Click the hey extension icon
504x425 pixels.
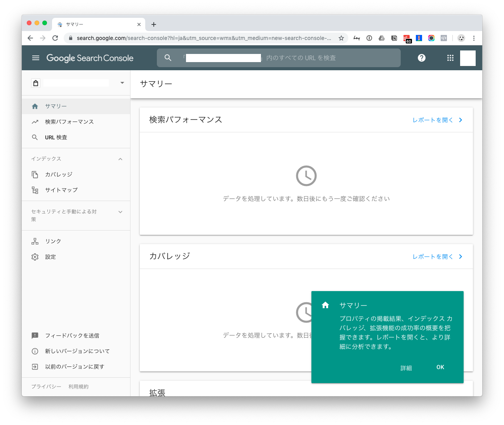tap(357, 38)
